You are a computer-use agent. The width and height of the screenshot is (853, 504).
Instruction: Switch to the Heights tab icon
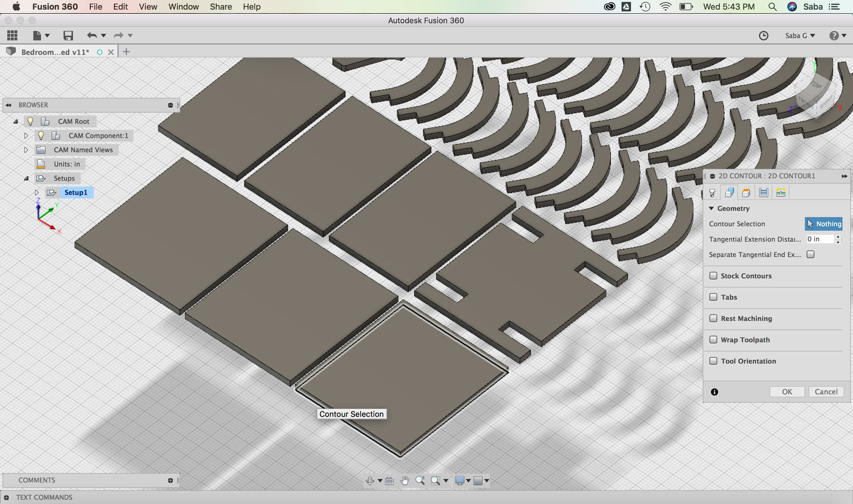pos(746,193)
